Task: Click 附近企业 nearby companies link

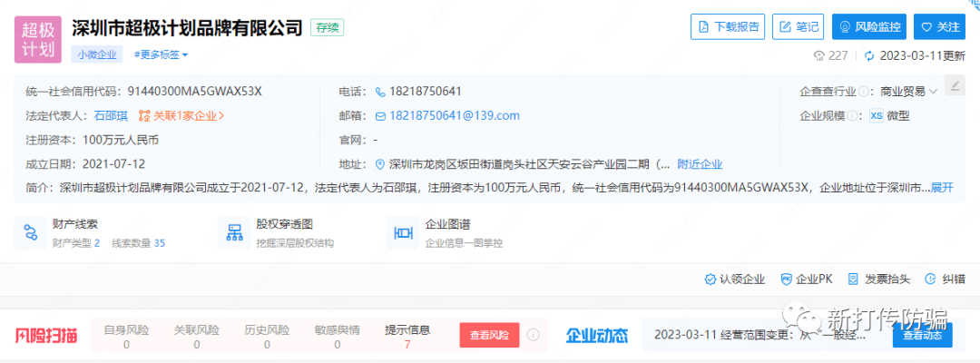Action: pyautogui.click(x=700, y=164)
